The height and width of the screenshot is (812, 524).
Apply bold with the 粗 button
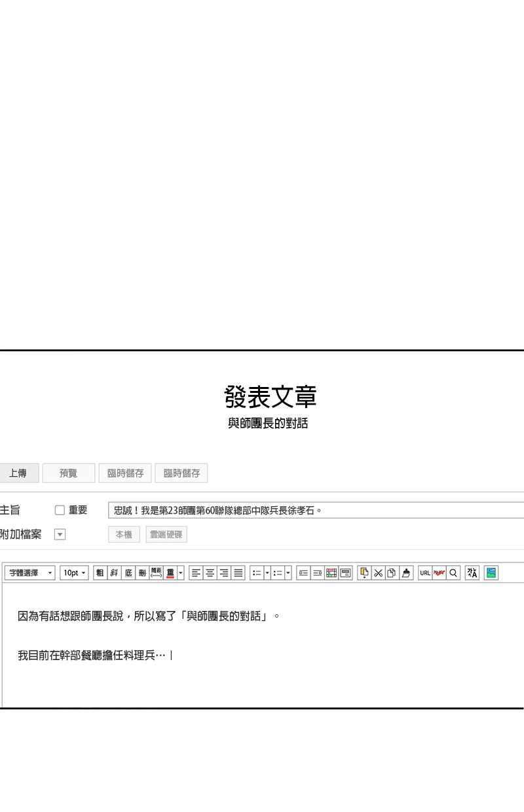[100, 573]
